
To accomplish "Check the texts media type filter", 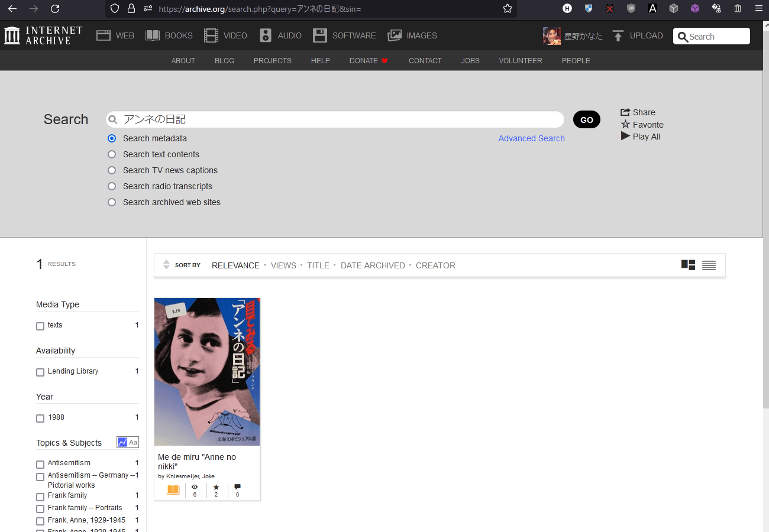I will [40, 326].
